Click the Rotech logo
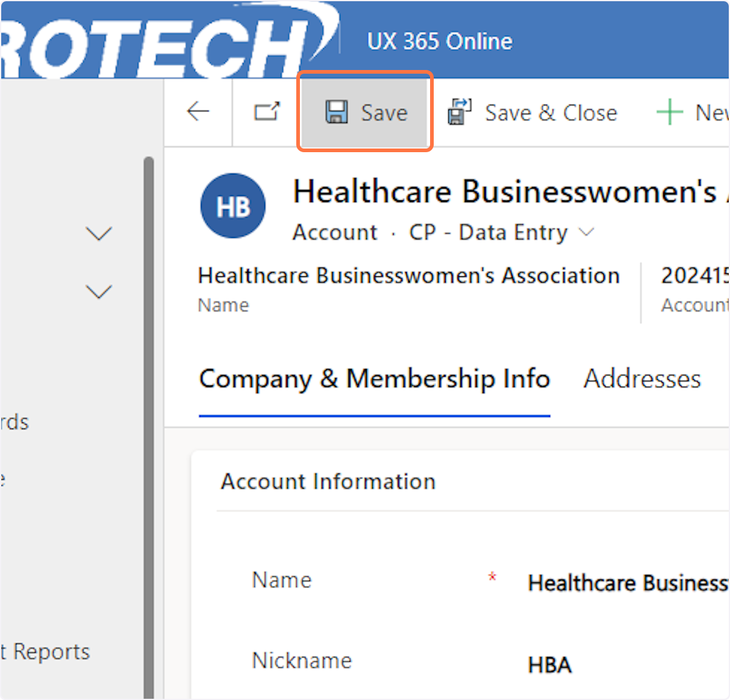 [164, 43]
